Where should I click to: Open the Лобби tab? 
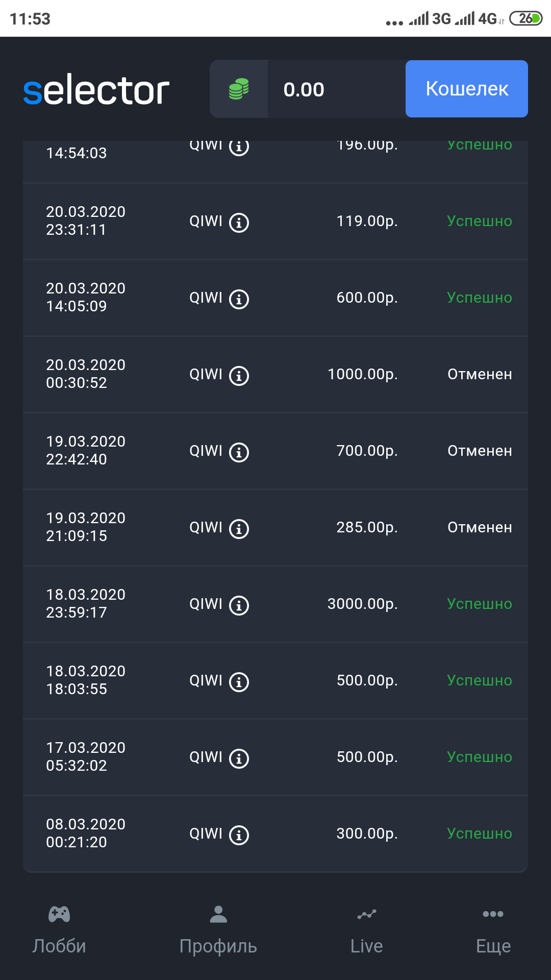59,930
